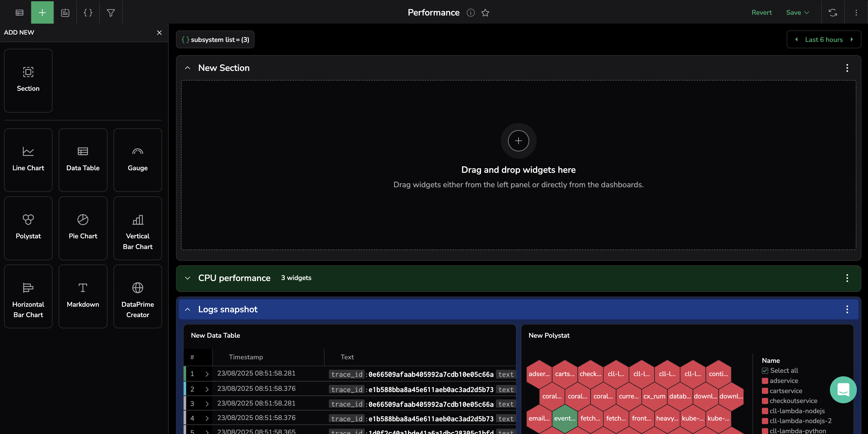Click the Performance dashboard title
Image resolution: width=868 pixels, height=434 pixels.
[x=434, y=12]
